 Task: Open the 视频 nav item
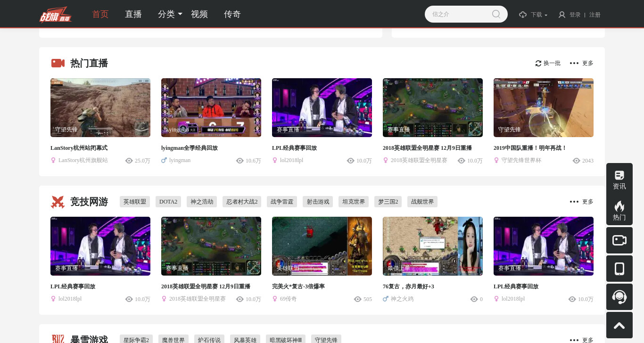coord(199,14)
